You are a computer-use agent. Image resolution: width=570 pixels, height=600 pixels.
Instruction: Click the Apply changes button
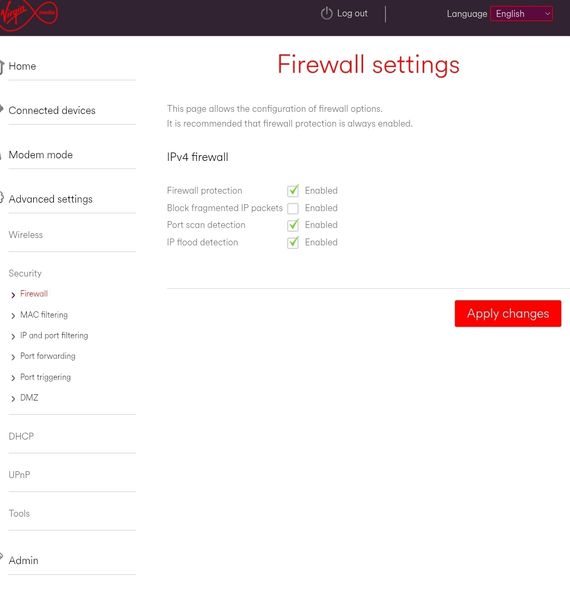point(508,313)
